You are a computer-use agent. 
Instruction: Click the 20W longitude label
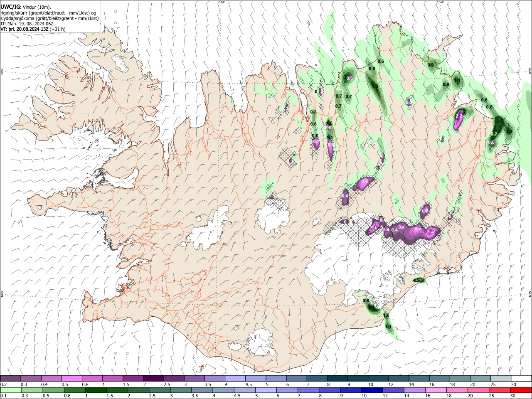(221, 2)
